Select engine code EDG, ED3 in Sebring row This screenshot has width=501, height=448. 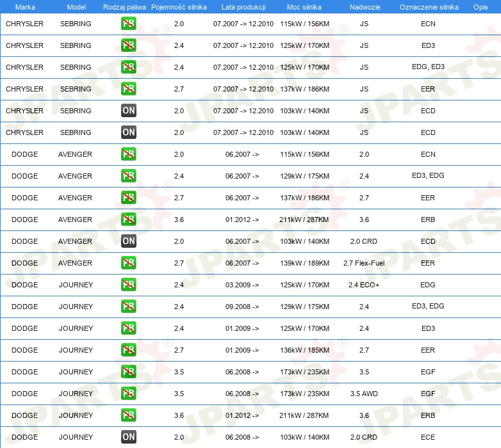[x=428, y=67]
